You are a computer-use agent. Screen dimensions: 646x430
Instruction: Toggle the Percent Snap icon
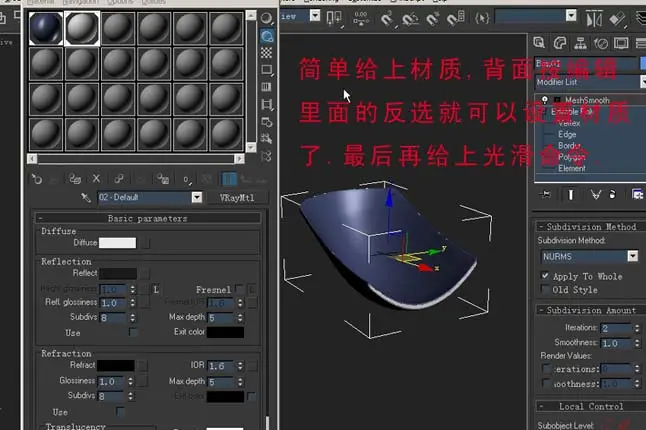click(433, 19)
